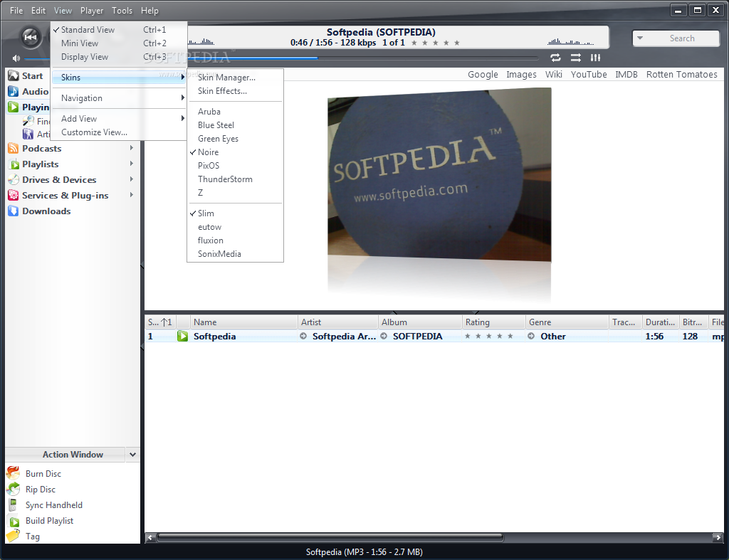The height and width of the screenshot is (560, 729).
Task: Switch to the PixOS skin
Action: [235, 166]
